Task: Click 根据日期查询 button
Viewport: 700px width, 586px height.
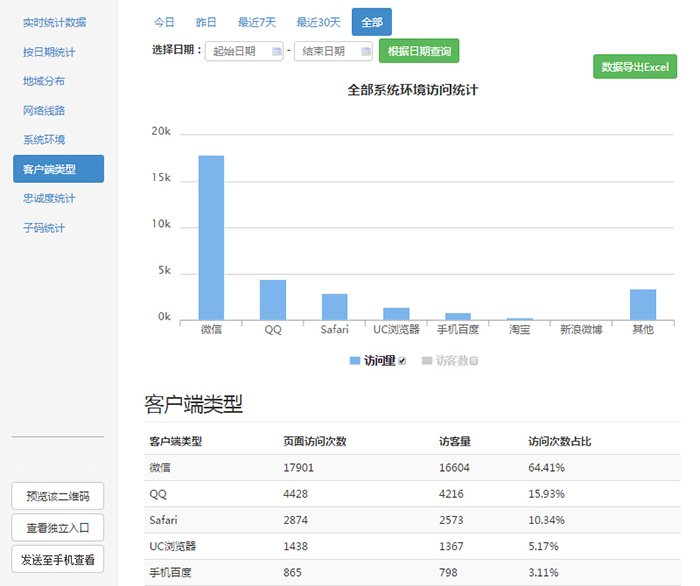Action: click(x=419, y=51)
